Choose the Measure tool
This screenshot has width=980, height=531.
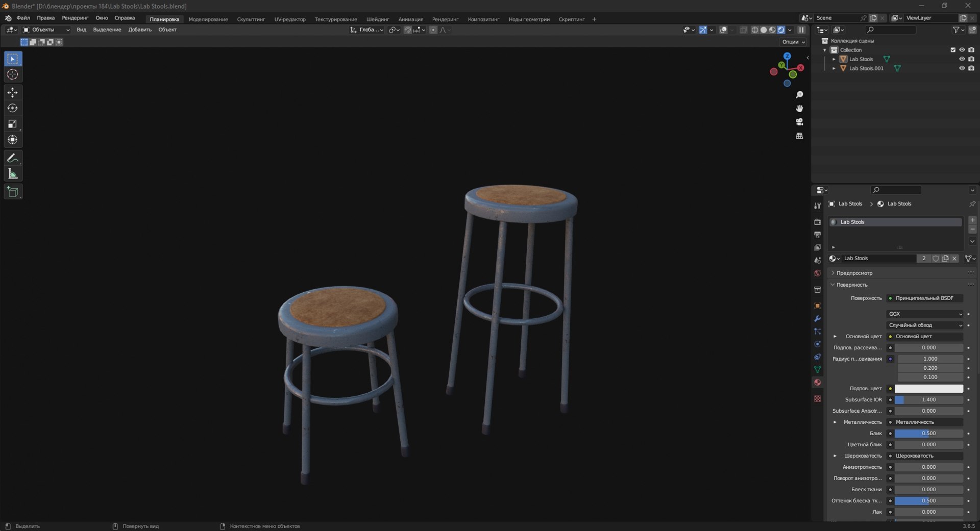(x=13, y=174)
